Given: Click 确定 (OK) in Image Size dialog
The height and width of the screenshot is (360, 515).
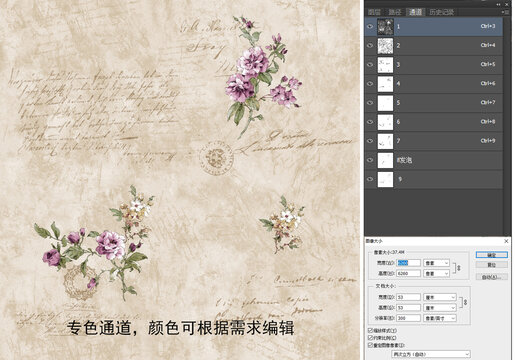Looking at the screenshot, I should (492, 255).
